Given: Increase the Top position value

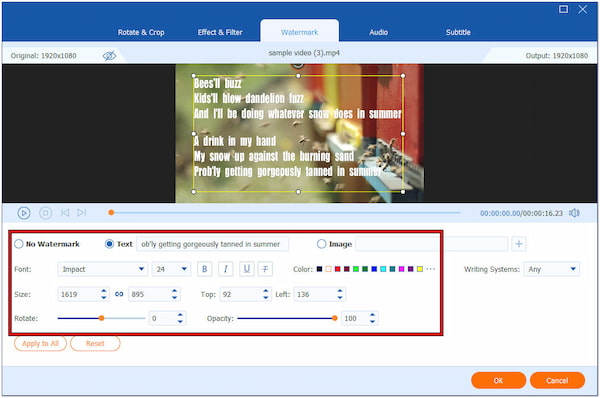Looking at the screenshot, I should (x=266, y=291).
